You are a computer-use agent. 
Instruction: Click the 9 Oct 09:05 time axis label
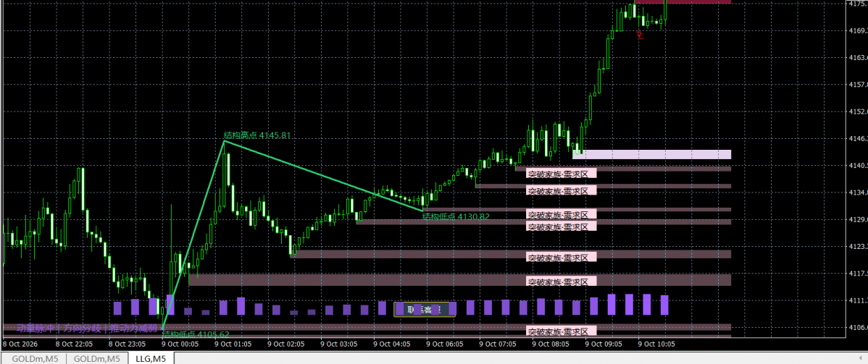pos(604,344)
